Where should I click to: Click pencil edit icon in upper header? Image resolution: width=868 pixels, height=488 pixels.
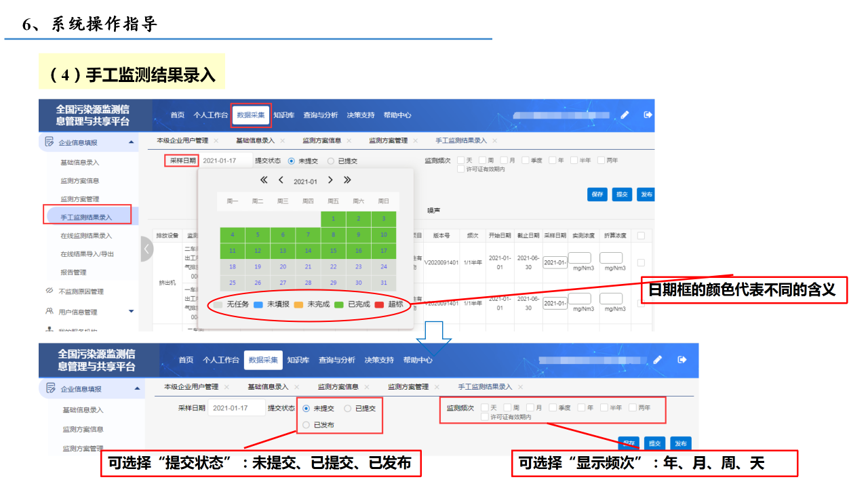click(625, 115)
